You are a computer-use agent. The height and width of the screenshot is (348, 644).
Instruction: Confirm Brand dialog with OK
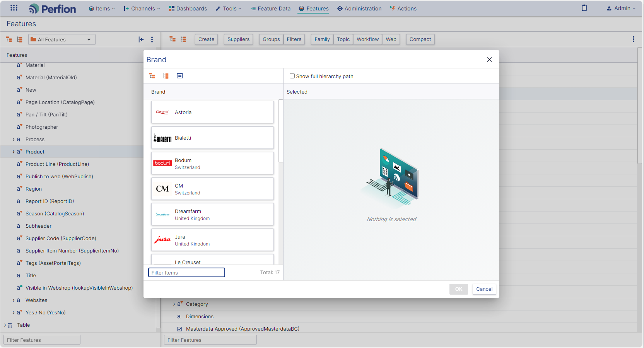459,289
